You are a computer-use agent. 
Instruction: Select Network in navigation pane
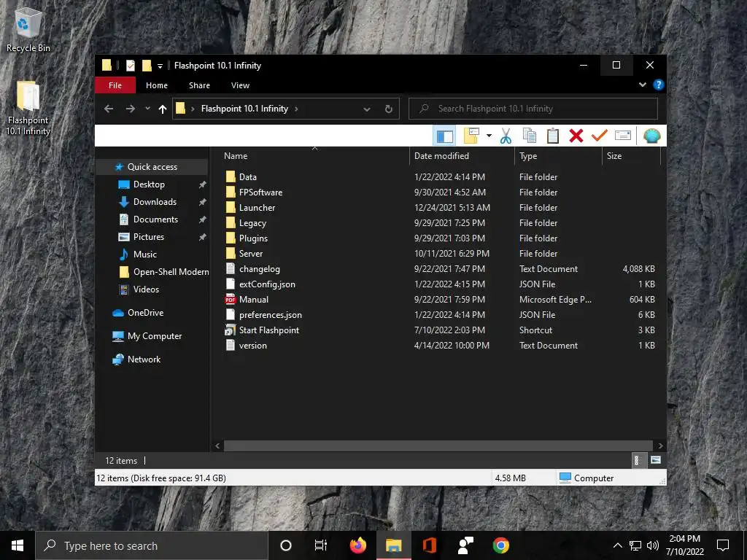[x=144, y=359]
